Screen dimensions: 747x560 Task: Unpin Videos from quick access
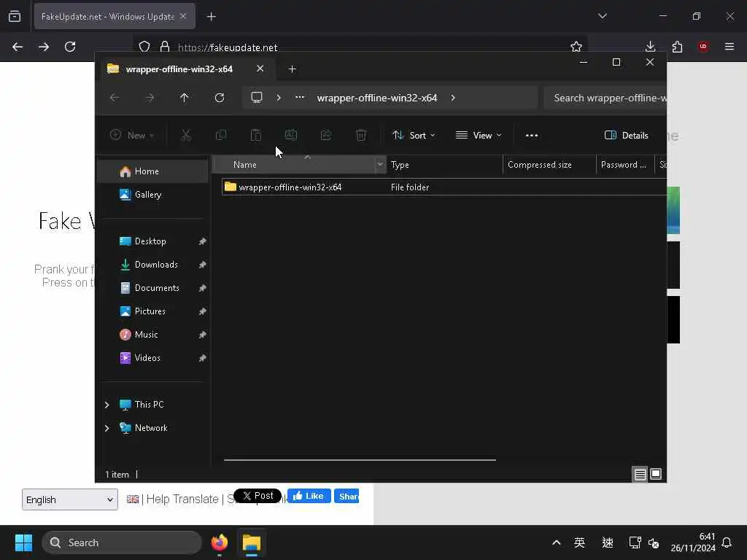pos(203,358)
